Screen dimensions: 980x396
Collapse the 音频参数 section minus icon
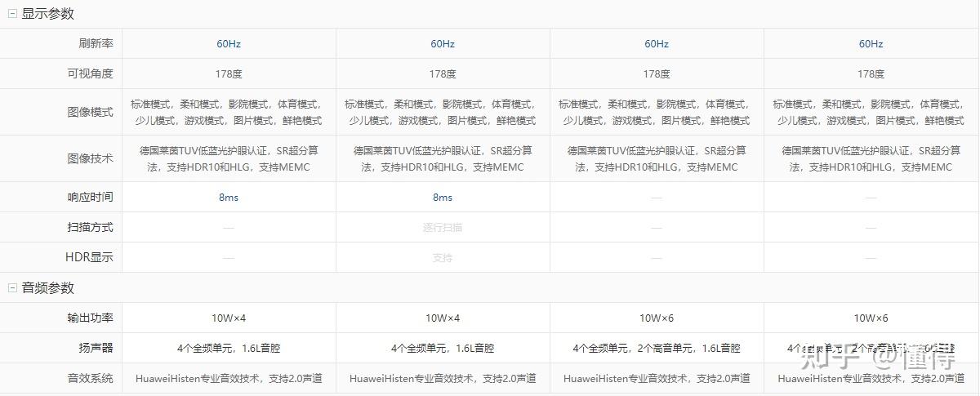(12, 288)
